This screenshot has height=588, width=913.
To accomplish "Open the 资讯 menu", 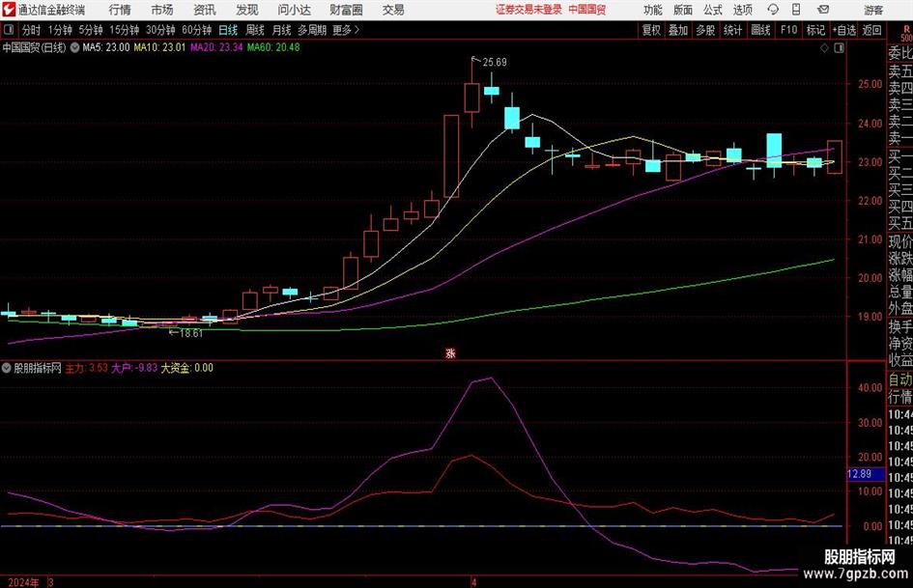I will [205, 10].
